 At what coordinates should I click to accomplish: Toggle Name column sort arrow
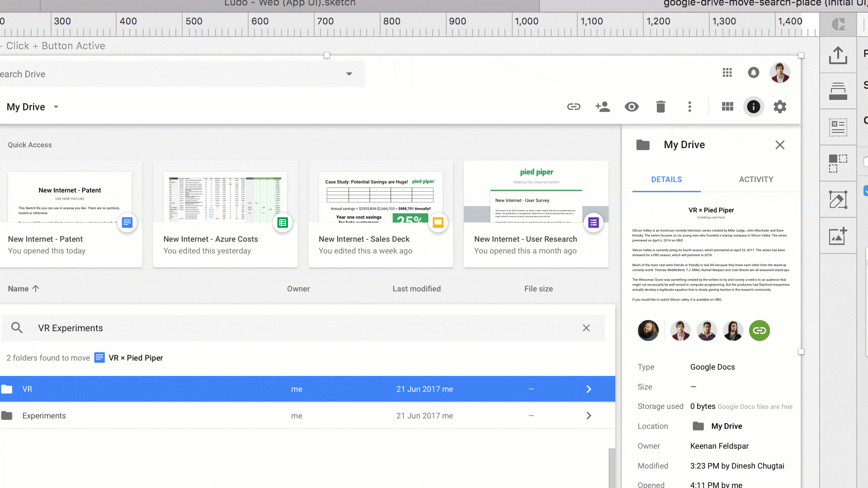(36, 288)
